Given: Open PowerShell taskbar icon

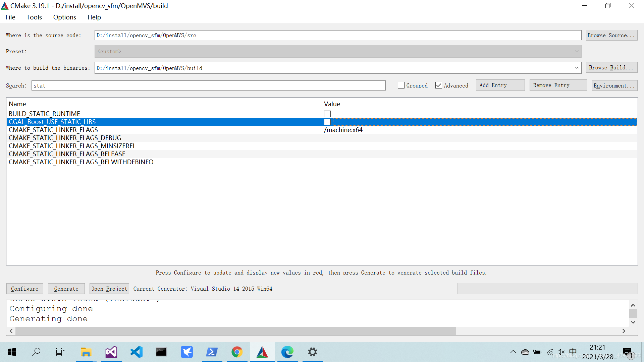Looking at the screenshot, I should [212, 352].
